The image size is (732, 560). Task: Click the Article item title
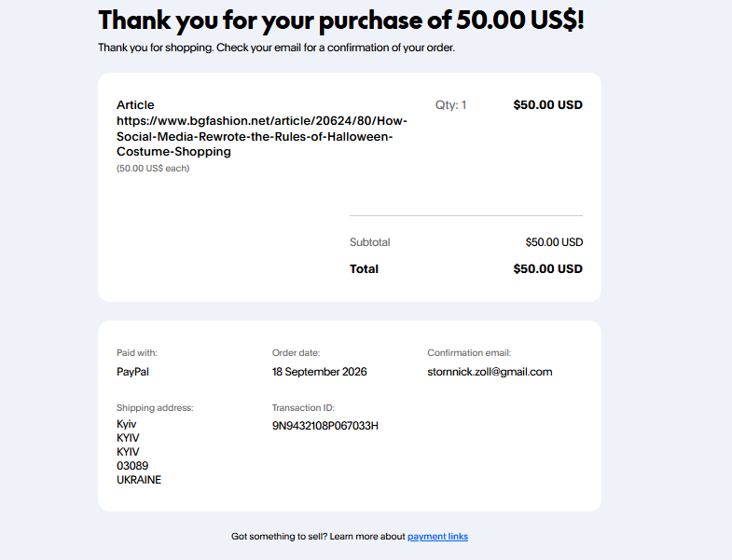tap(135, 105)
